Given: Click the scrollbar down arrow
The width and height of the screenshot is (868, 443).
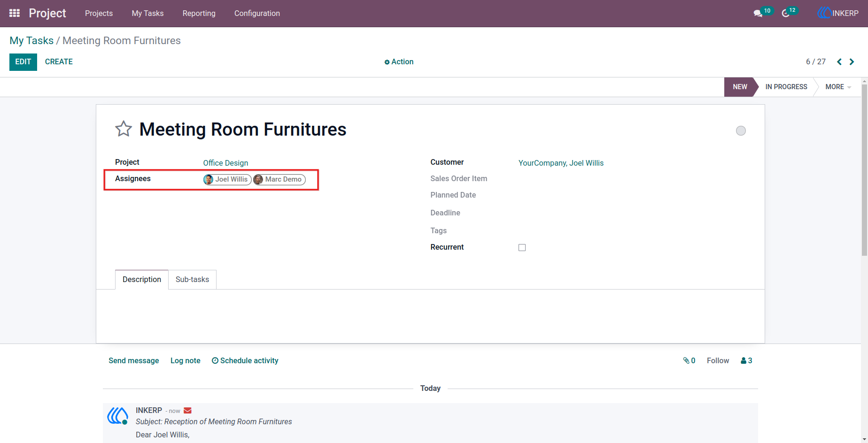Looking at the screenshot, I should point(864,439).
